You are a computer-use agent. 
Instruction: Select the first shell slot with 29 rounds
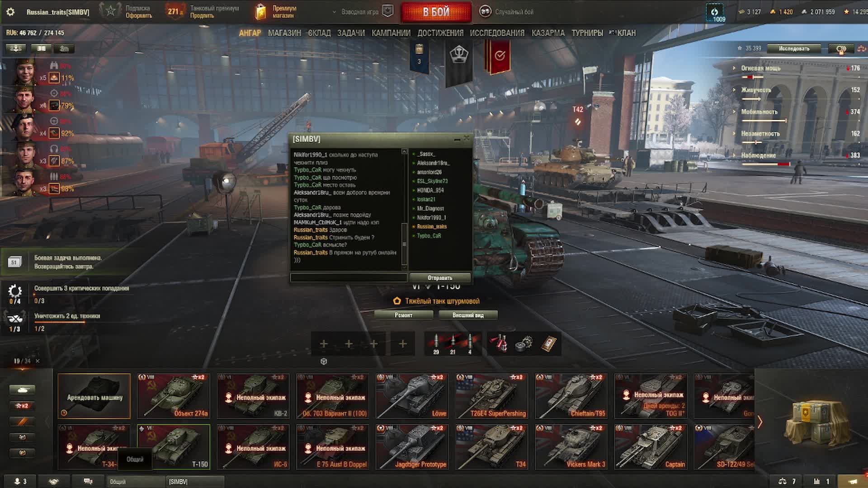point(436,344)
